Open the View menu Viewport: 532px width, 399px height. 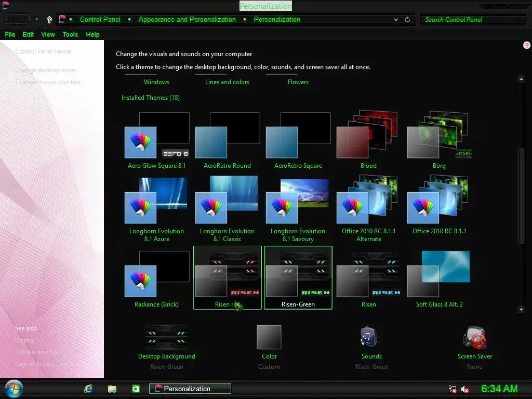point(48,34)
